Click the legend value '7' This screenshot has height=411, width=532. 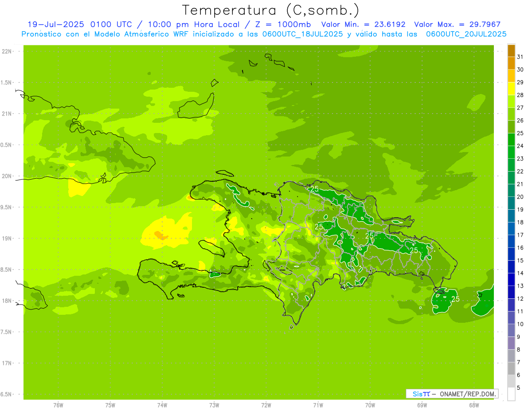pos(519,362)
